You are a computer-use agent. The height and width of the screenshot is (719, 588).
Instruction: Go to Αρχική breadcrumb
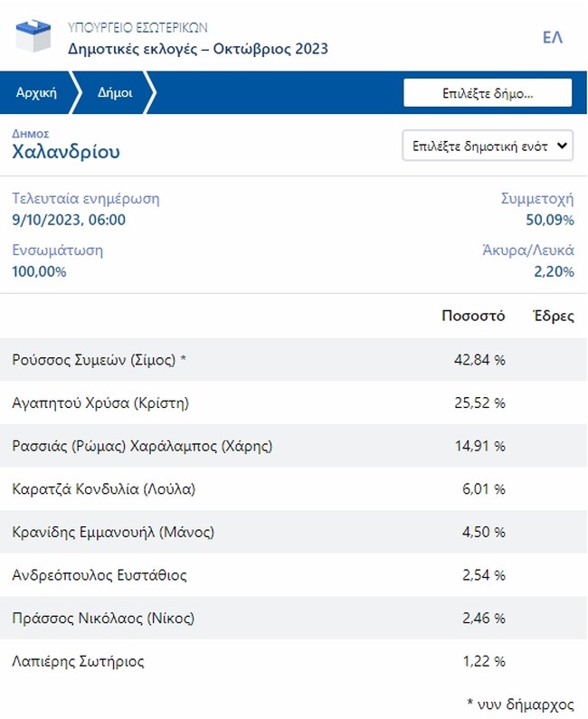[x=36, y=92]
